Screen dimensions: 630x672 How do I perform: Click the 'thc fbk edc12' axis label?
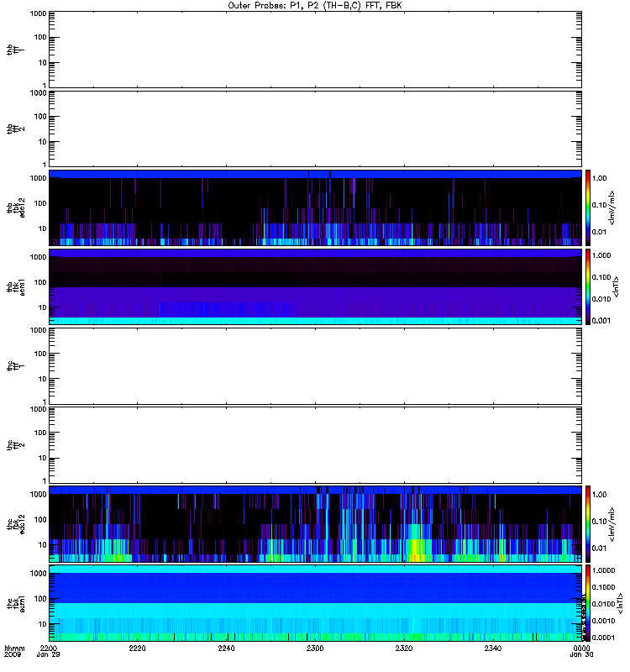[15, 524]
